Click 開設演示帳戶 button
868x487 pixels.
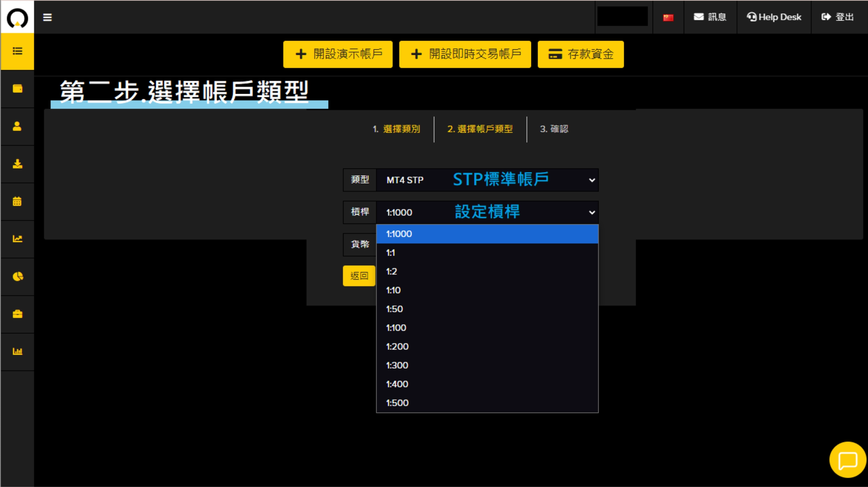338,54
